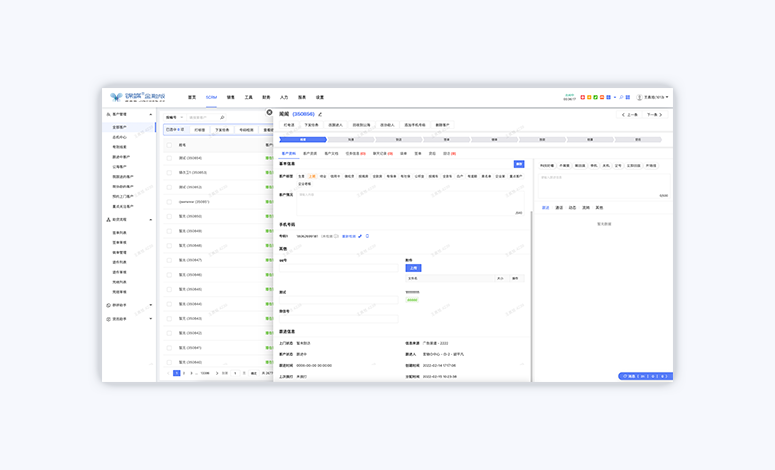Open the search field type dropdown
The width and height of the screenshot is (775, 470).
coord(173,117)
